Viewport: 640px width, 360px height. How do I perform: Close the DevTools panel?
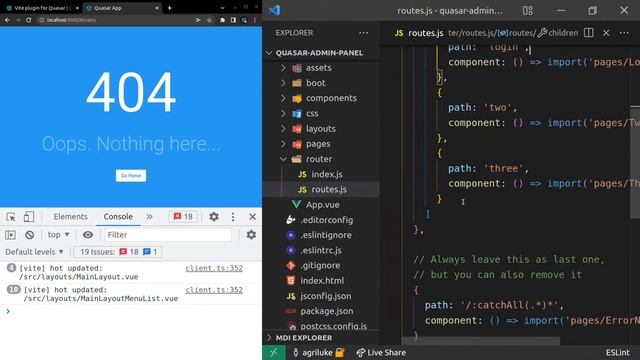(x=253, y=217)
